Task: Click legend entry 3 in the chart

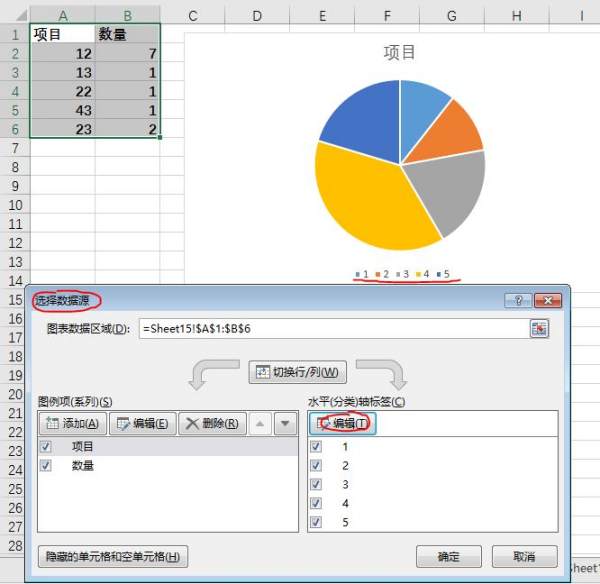Action: (x=403, y=274)
